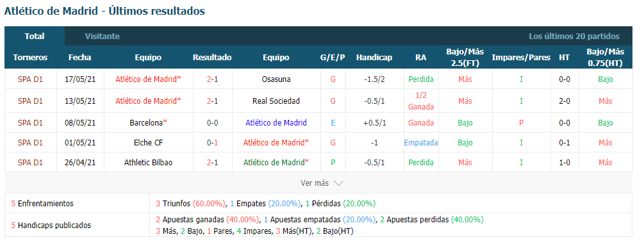Click the Fecha column header
644x246 pixels.
79,58
